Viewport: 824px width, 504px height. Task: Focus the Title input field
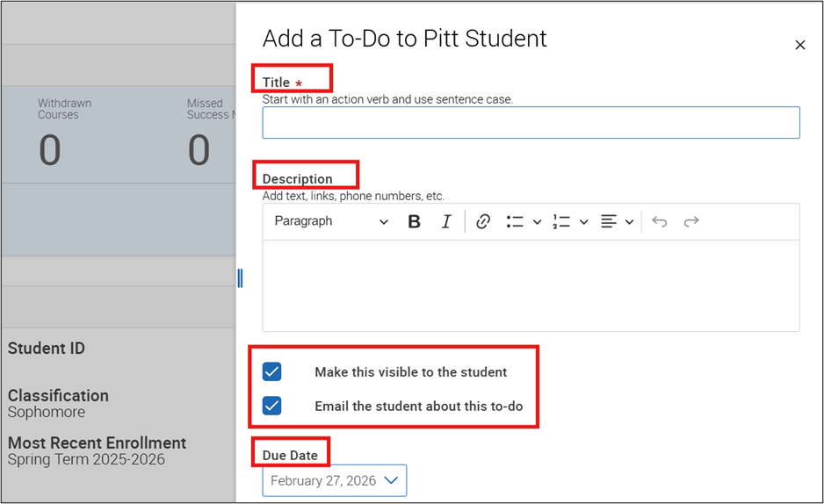coord(531,123)
